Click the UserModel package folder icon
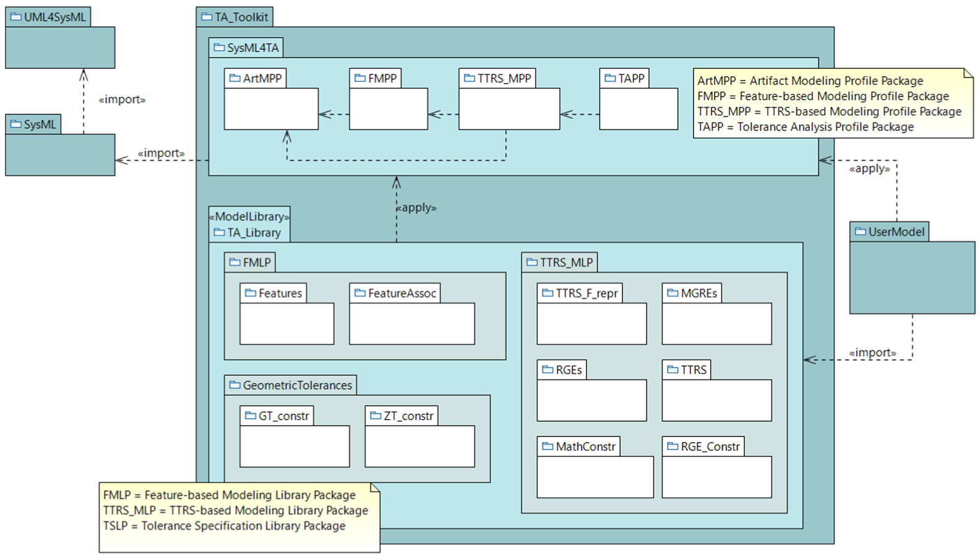Screen dimensions: 980x556 [860, 232]
